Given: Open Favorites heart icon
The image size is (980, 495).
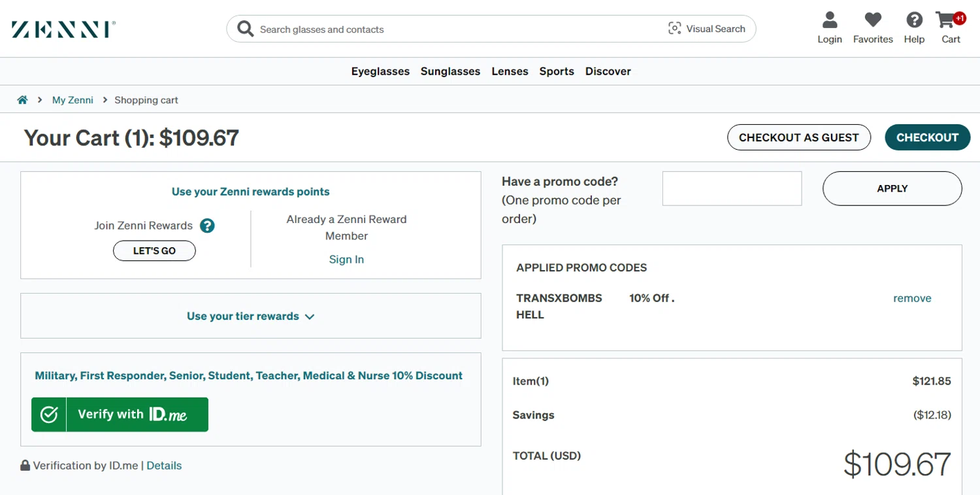Looking at the screenshot, I should [x=873, y=21].
